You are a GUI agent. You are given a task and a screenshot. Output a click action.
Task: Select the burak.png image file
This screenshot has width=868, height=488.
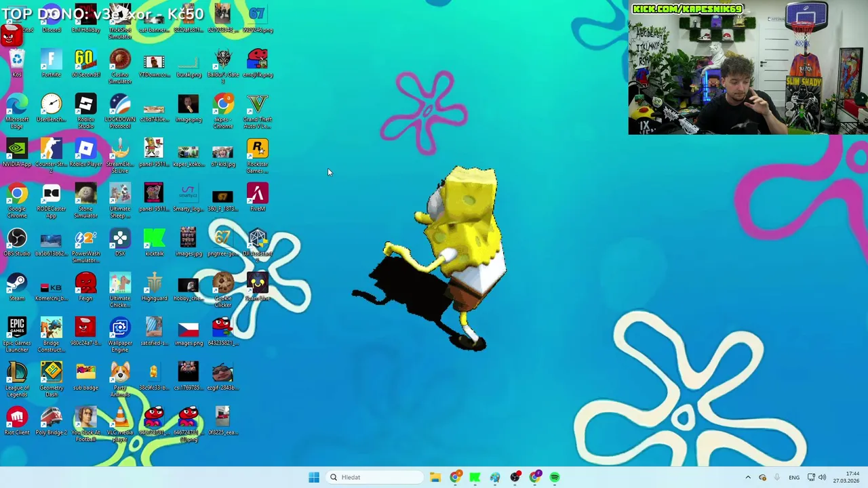tap(189, 64)
